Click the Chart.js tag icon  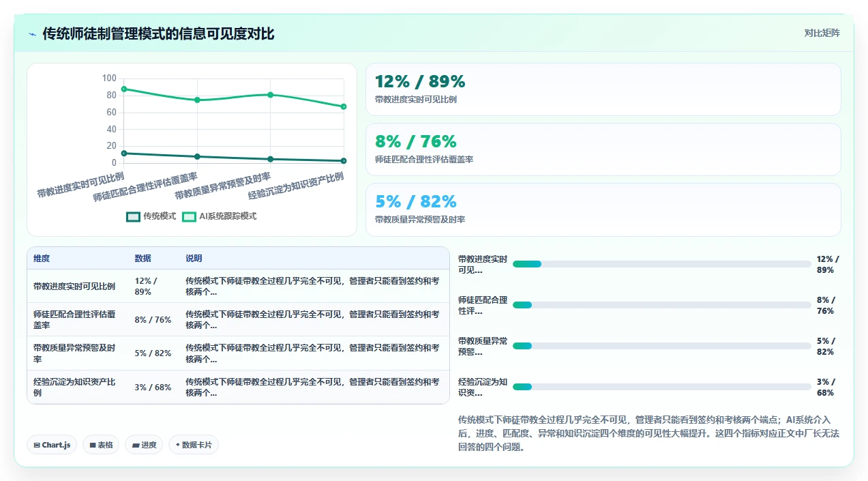coord(37,445)
